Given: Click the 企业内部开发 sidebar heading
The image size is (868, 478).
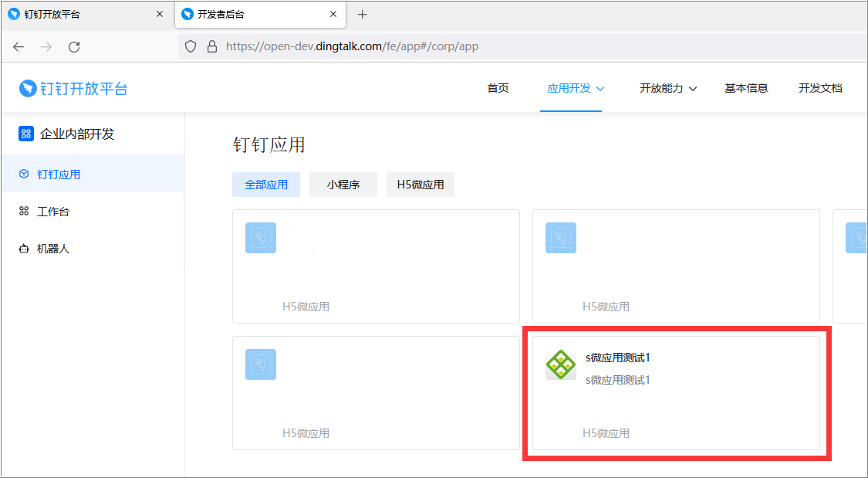Looking at the screenshot, I should pos(77,134).
